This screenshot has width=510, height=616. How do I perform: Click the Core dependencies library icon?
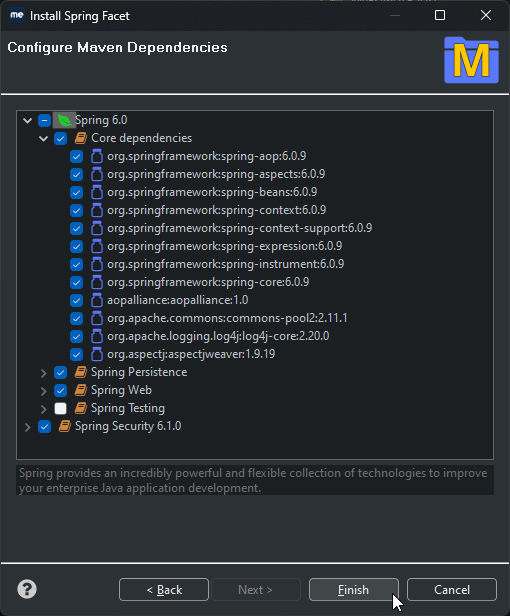pos(81,138)
